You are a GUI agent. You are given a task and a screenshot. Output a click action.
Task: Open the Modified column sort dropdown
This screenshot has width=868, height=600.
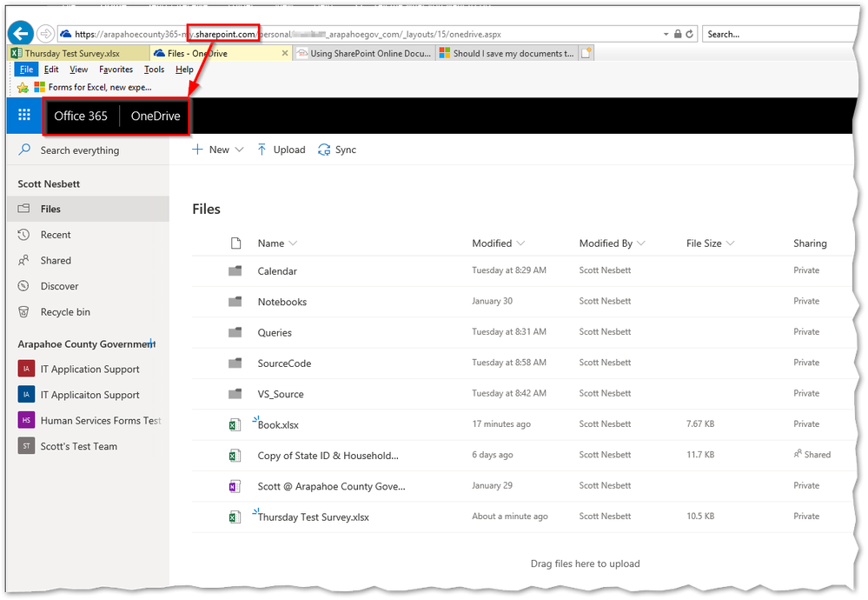click(x=520, y=243)
